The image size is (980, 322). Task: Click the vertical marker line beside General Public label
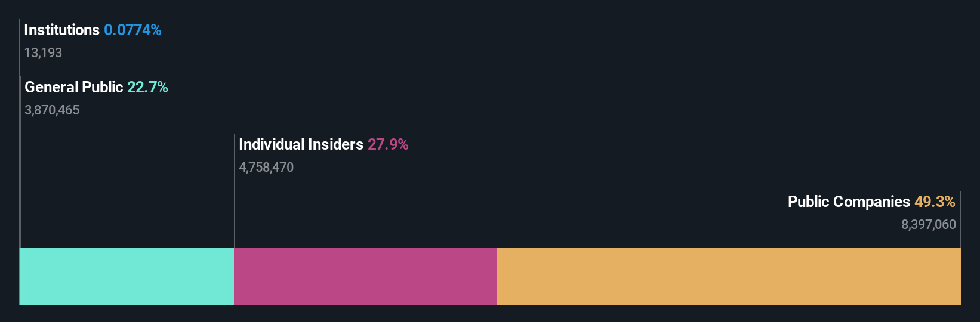coord(20,162)
